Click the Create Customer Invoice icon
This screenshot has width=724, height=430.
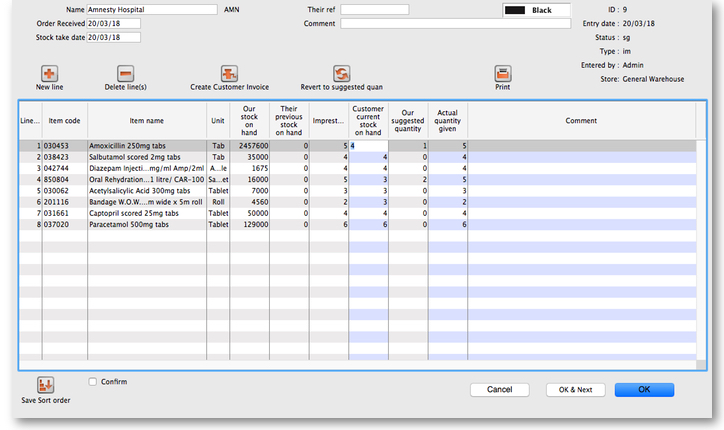click(x=229, y=74)
